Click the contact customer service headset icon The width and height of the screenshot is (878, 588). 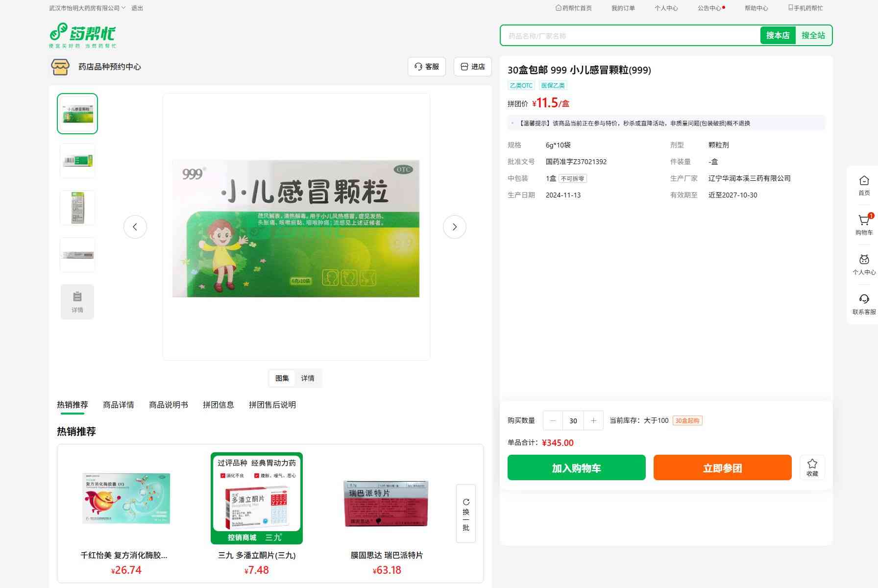click(864, 299)
